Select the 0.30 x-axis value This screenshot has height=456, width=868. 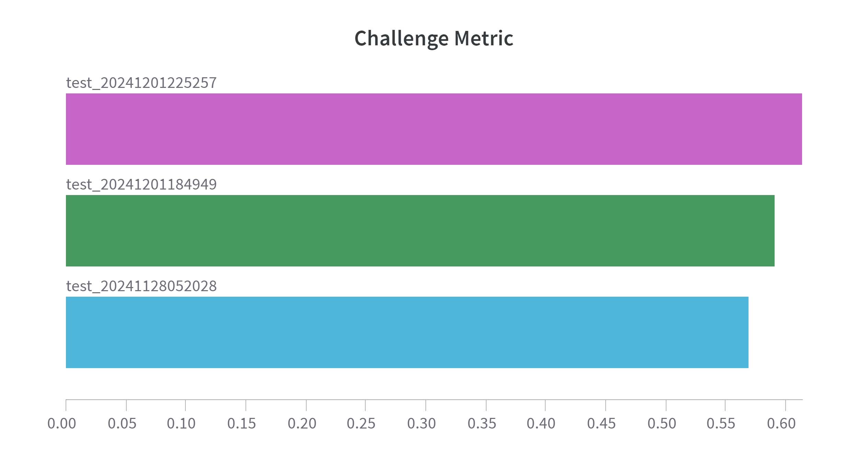[422, 423]
